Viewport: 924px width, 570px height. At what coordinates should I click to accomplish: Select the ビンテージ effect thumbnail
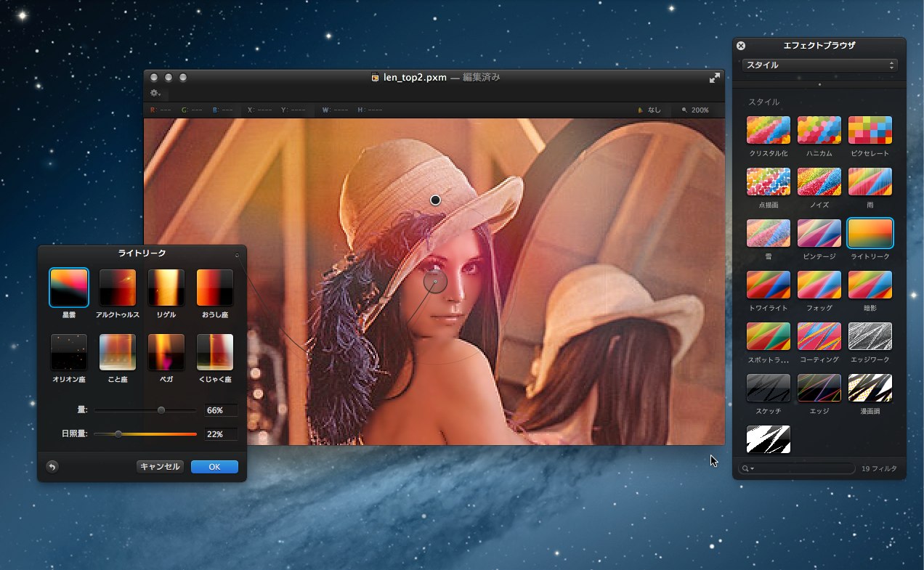click(819, 233)
